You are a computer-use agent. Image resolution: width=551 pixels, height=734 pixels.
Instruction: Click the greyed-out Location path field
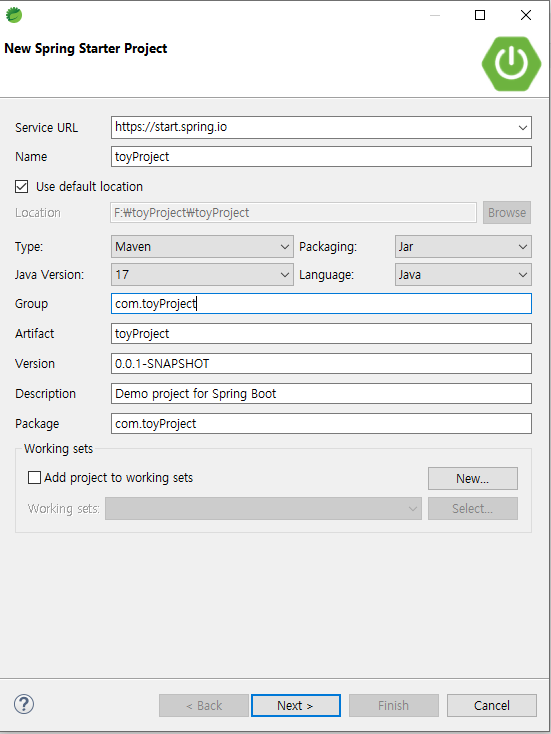(294, 213)
